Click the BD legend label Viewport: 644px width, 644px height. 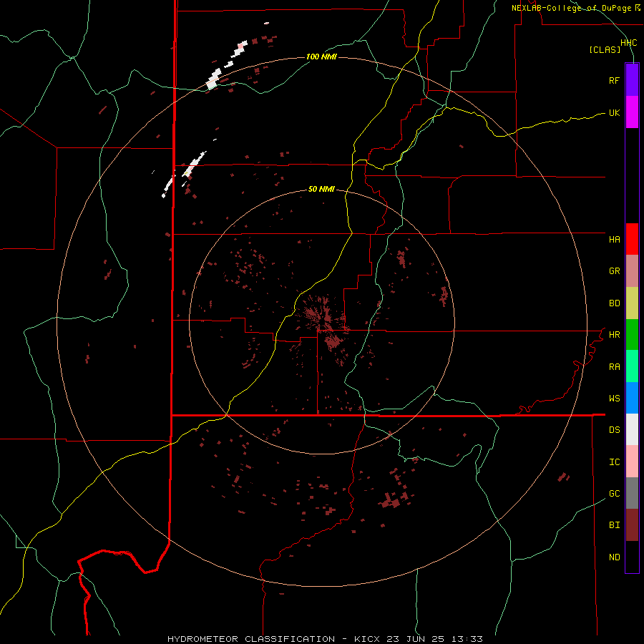pyautogui.click(x=614, y=303)
